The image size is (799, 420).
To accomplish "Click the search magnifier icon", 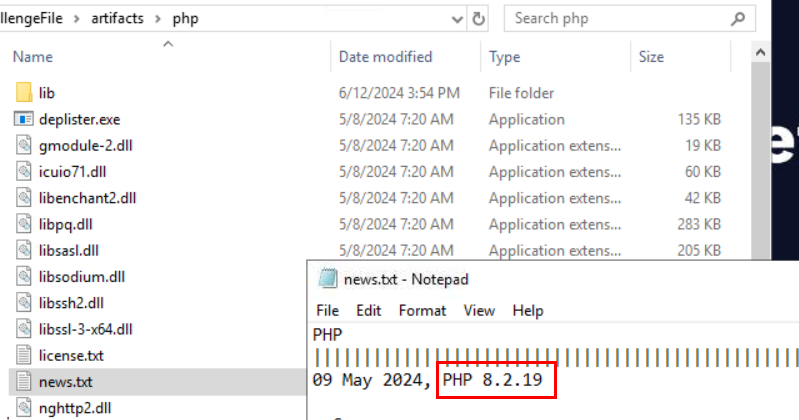I will click(x=737, y=19).
